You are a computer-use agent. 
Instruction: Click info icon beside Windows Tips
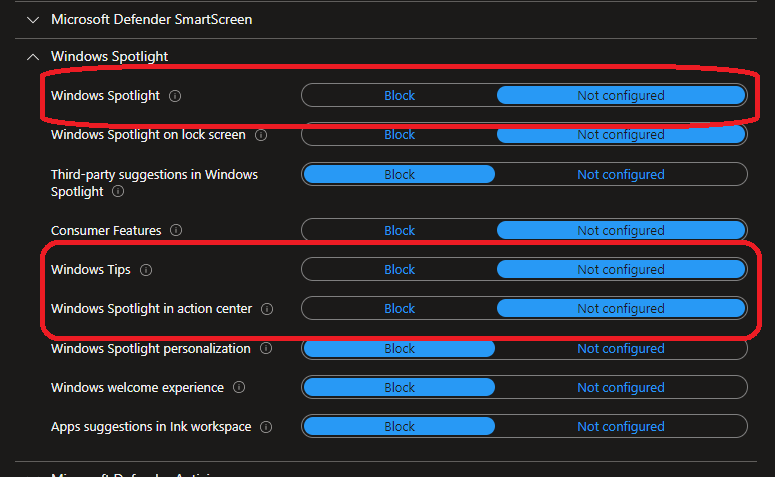[147, 270]
